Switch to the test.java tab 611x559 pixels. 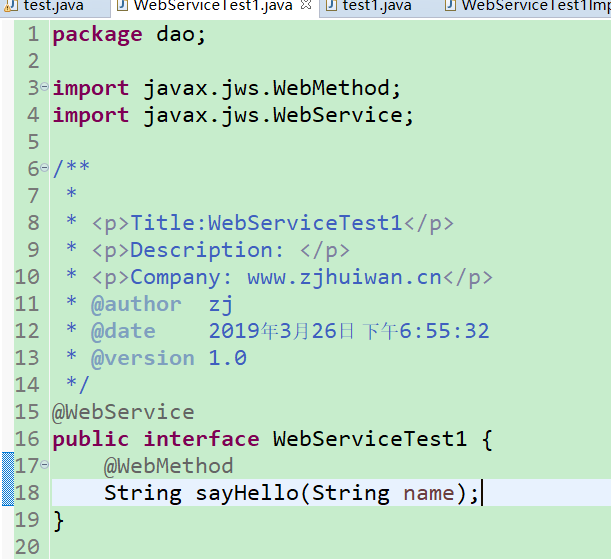(50, 6)
